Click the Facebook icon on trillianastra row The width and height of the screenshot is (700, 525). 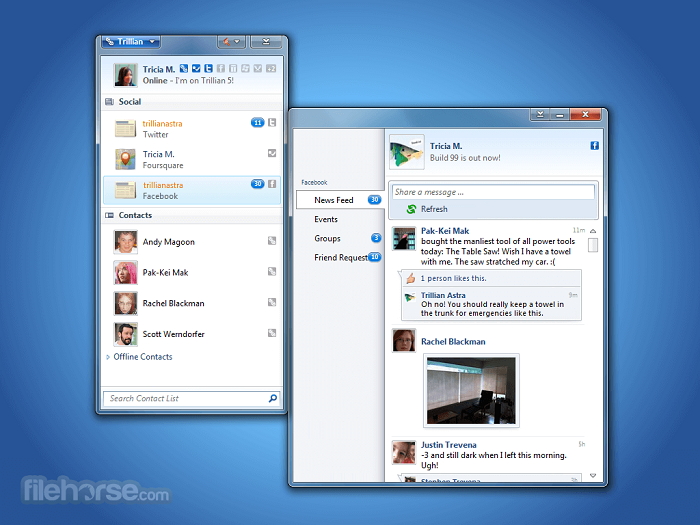272,184
